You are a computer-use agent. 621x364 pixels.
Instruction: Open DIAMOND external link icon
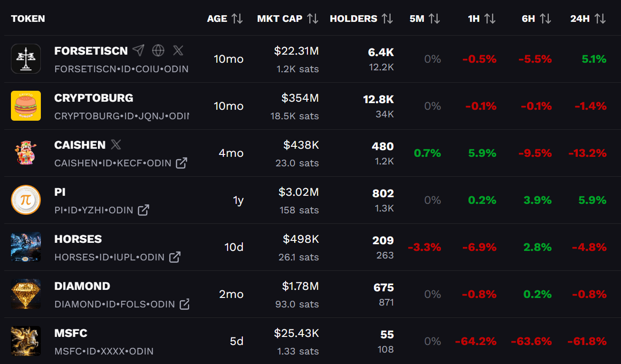point(185,304)
